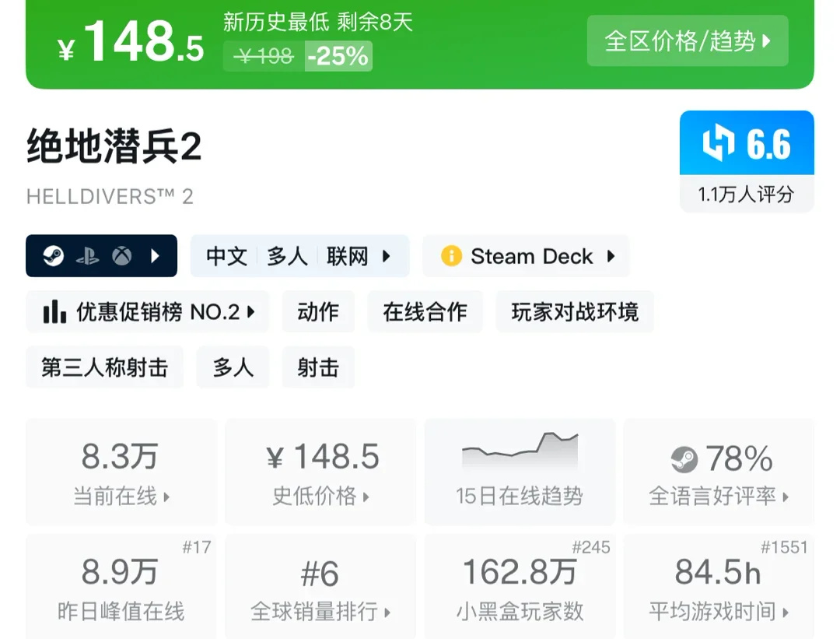The height and width of the screenshot is (639, 840).
Task: Open the 优惠促销榜 NO.2 ranking
Action: point(147,311)
